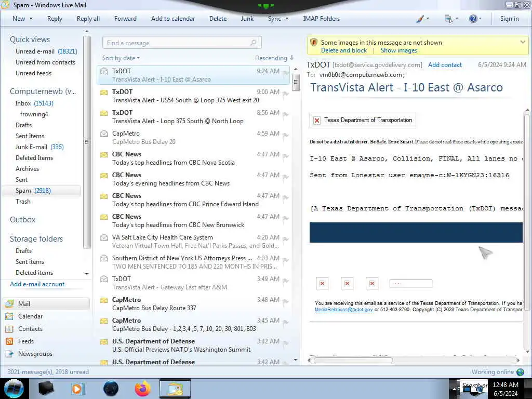Click the reading pane horizontal scrollbar

(x=353, y=361)
